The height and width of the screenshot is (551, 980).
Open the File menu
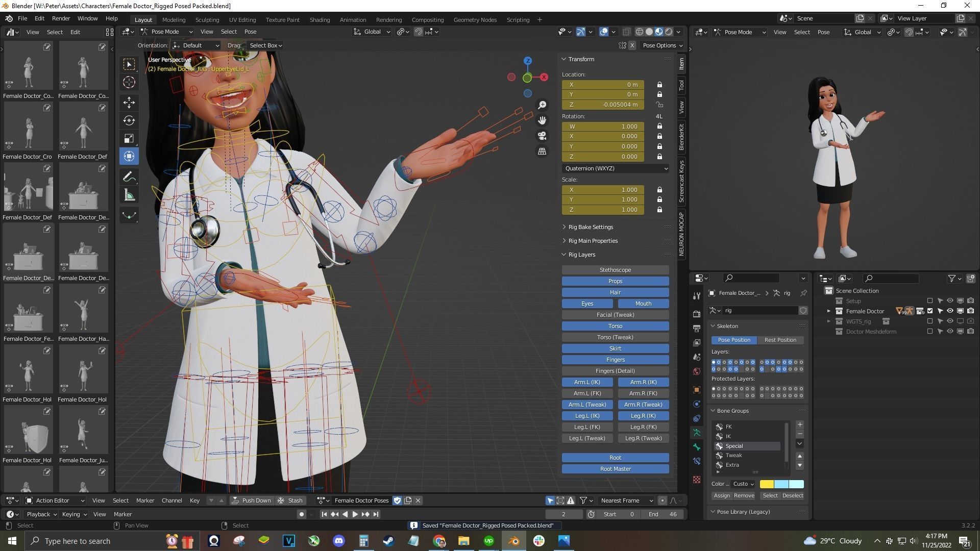[x=22, y=18]
